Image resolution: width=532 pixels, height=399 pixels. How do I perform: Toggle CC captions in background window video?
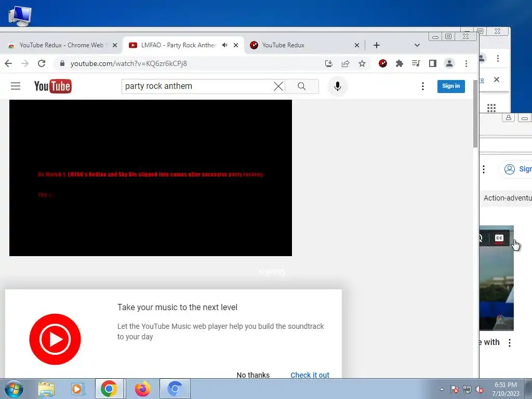point(499,238)
